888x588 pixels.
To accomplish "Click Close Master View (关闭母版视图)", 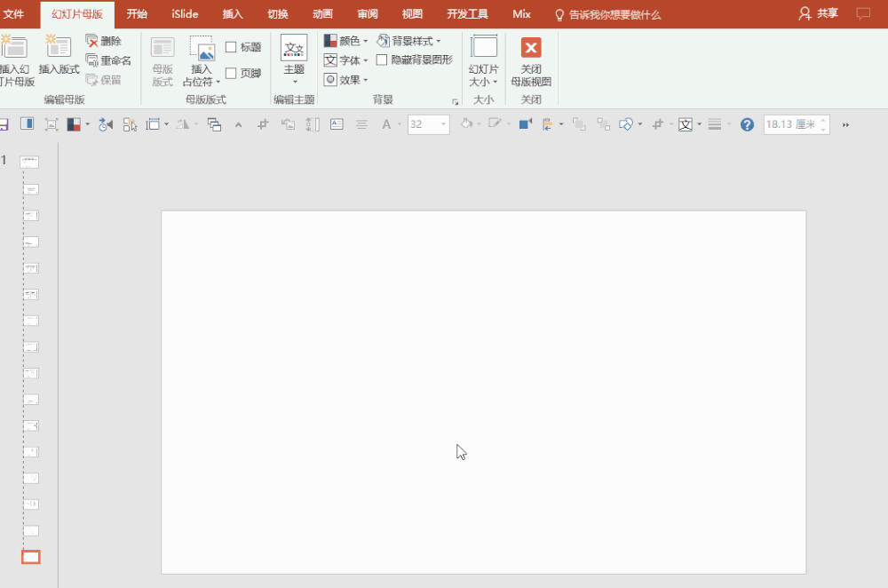I will coord(531,49).
